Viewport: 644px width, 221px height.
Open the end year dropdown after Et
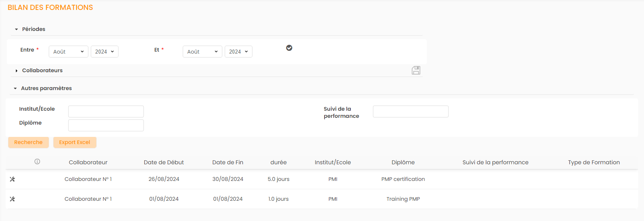(x=239, y=52)
